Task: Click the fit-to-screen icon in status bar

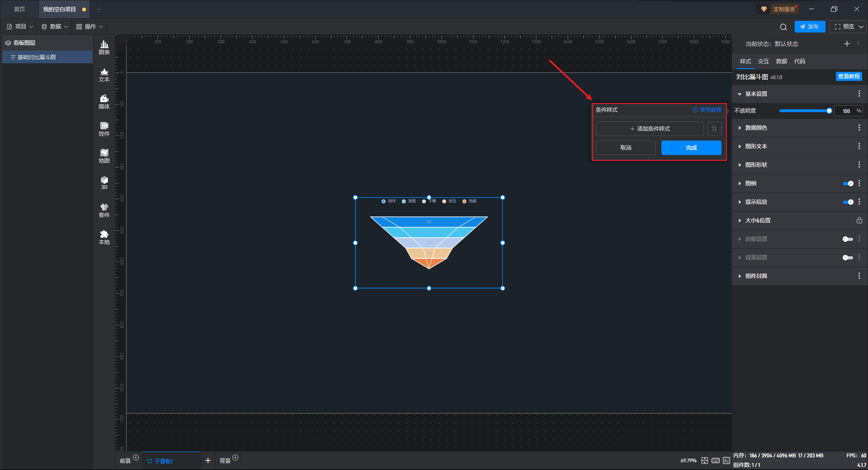Action: click(x=705, y=461)
